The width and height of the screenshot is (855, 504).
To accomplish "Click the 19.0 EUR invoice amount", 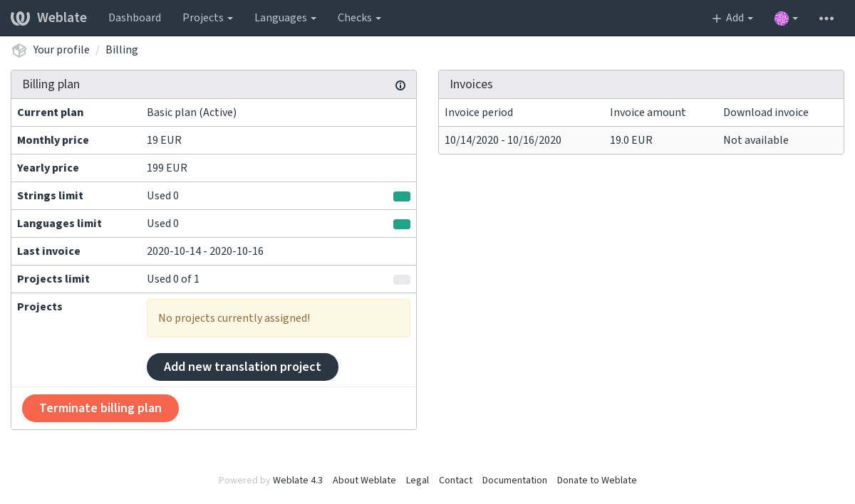I will tap(631, 140).
